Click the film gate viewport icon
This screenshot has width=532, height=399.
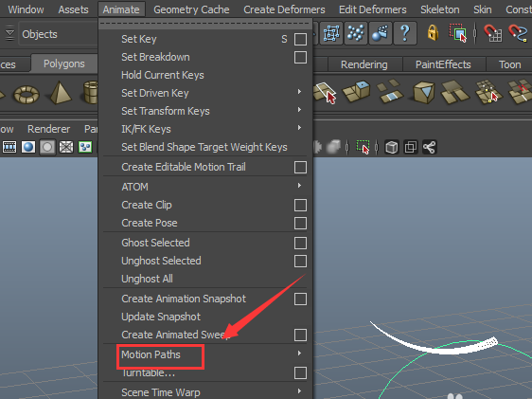(x=9, y=147)
